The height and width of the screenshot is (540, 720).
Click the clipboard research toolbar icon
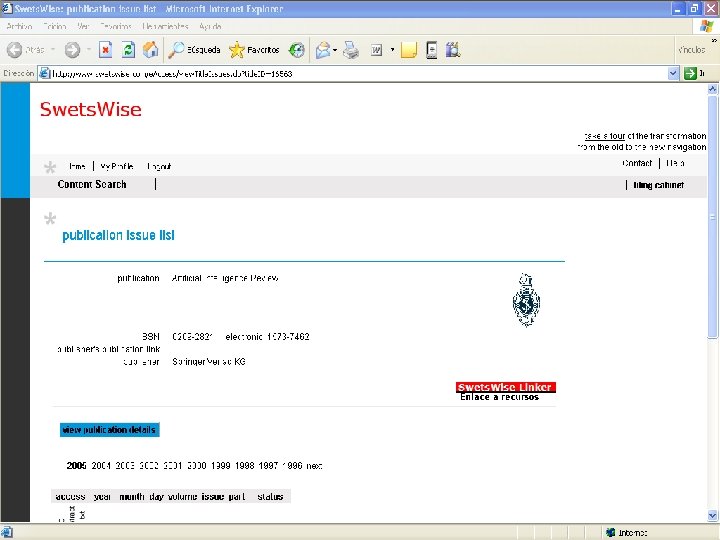coord(453,50)
